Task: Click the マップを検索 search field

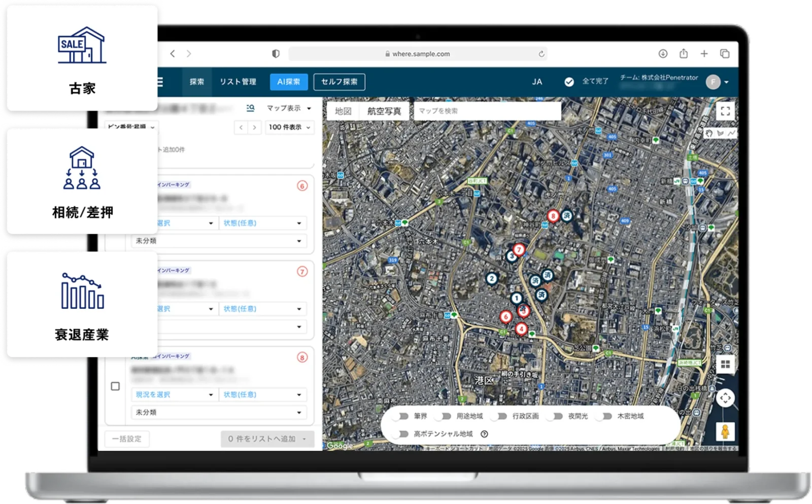Action: pos(487,111)
